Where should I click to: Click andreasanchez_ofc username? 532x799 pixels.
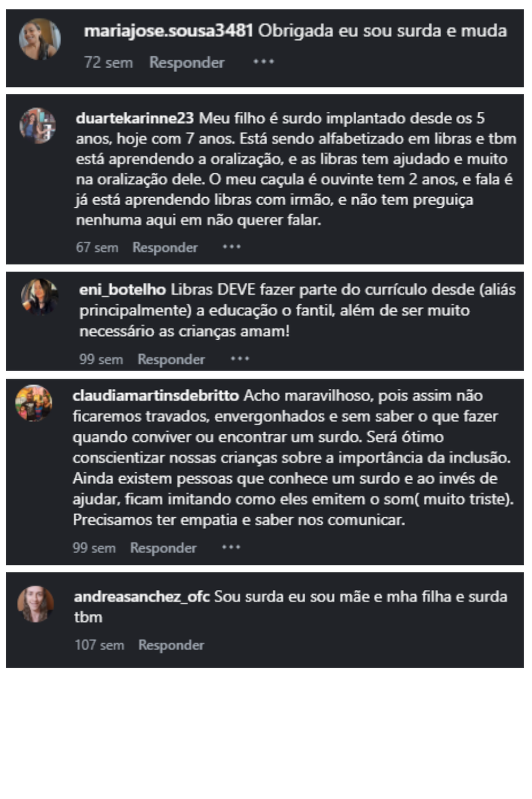[x=141, y=597]
